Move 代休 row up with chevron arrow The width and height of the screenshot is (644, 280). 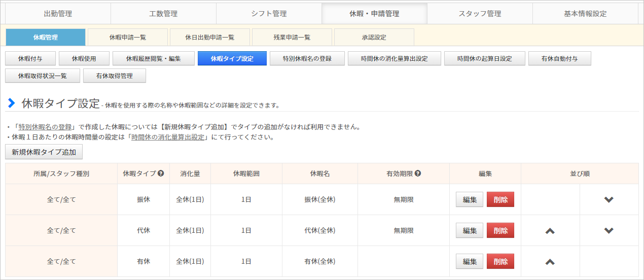pyautogui.click(x=550, y=231)
